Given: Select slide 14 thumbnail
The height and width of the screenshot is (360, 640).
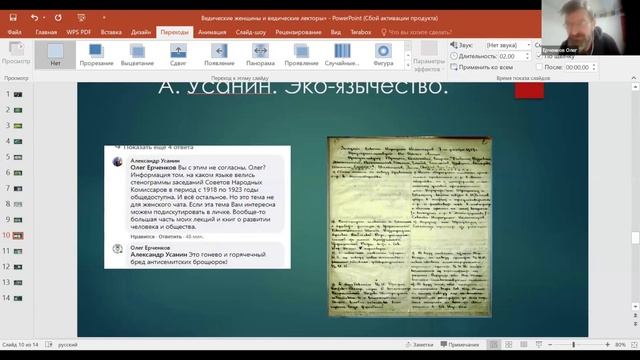Looking at the screenshot, I should (18, 298).
